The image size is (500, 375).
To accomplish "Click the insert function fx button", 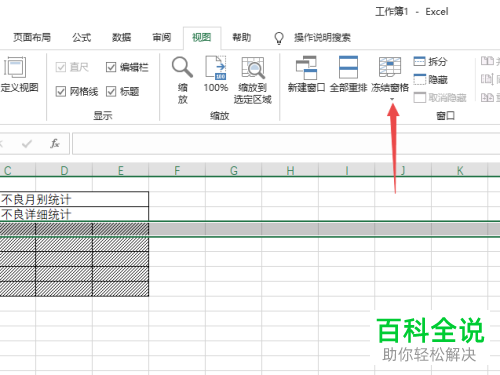I will (55, 144).
